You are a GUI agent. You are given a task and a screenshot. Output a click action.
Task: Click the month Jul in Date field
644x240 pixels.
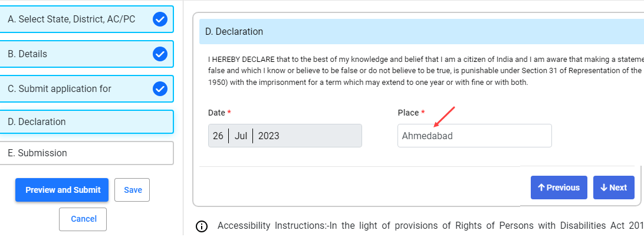tap(241, 136)
